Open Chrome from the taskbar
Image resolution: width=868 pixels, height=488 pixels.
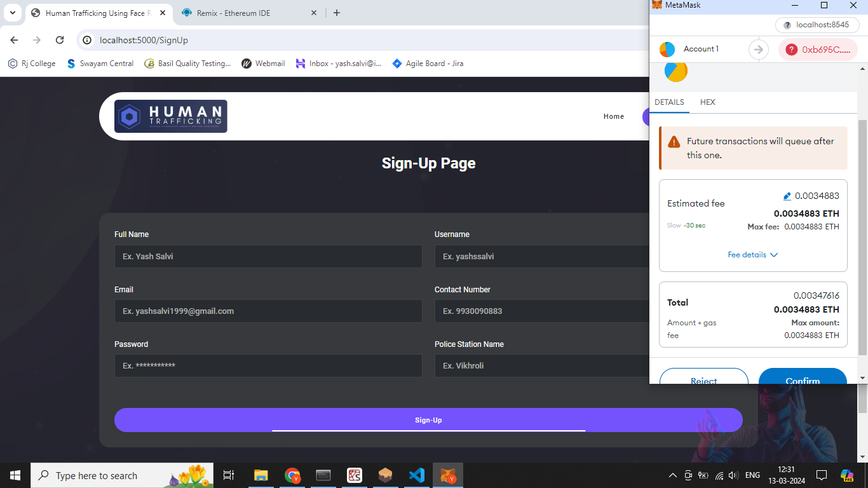point(292,475)
